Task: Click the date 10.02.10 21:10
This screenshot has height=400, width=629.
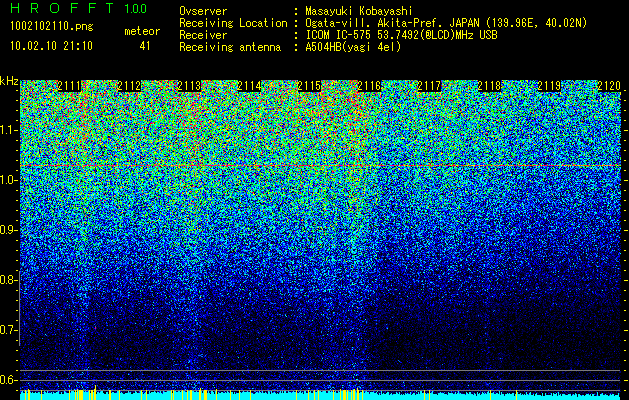Action: point(51,46)
